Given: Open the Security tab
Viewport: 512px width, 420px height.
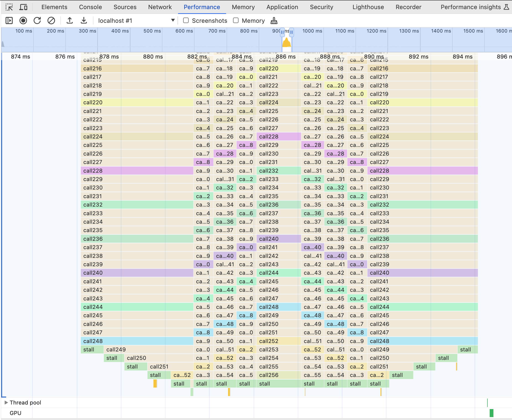Looking at the screenshot, I should (322, 7).
